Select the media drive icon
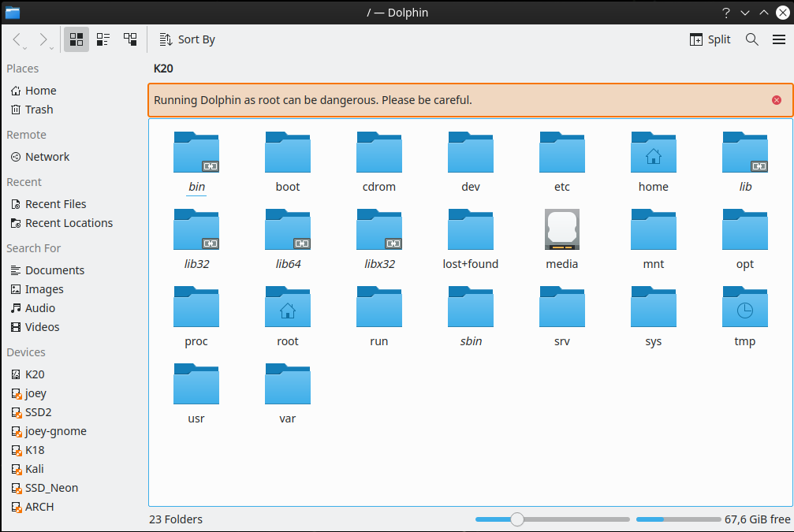The image size is (794, 532). pos(561,230)
